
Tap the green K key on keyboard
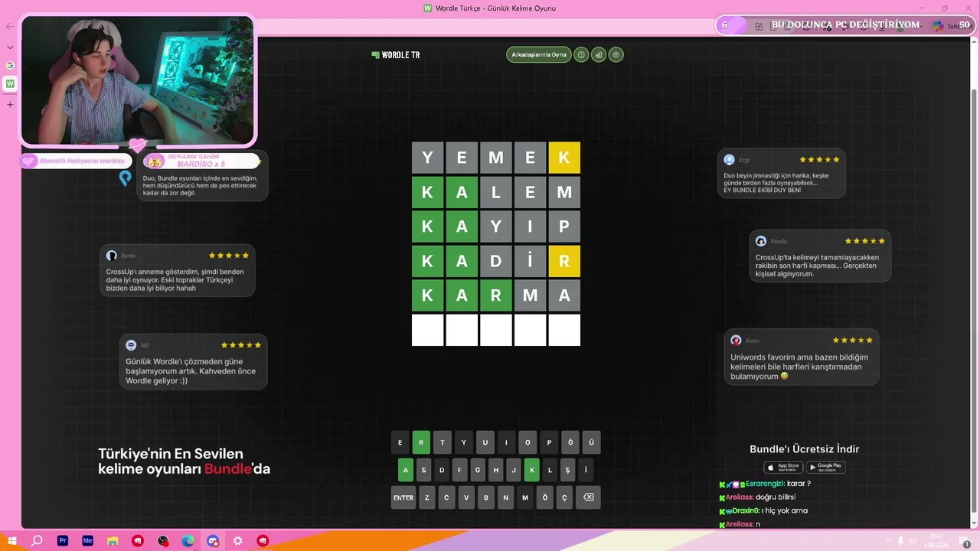coord(531,470)
